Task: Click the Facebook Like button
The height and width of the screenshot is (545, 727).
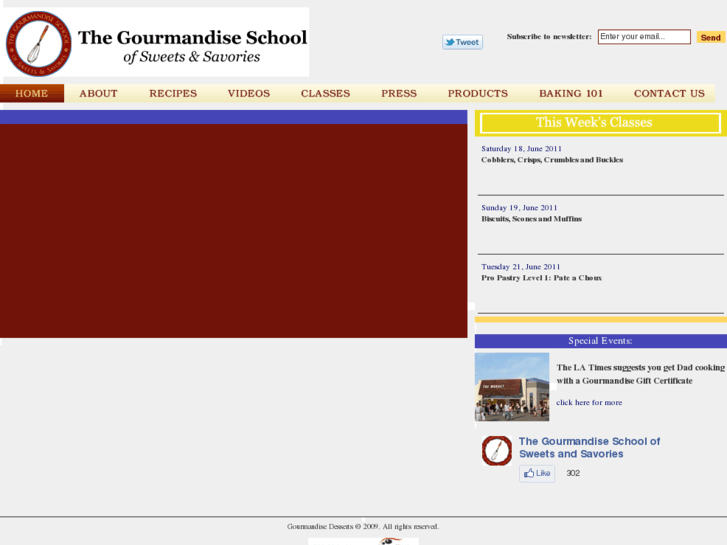Action: coord(537,474)
